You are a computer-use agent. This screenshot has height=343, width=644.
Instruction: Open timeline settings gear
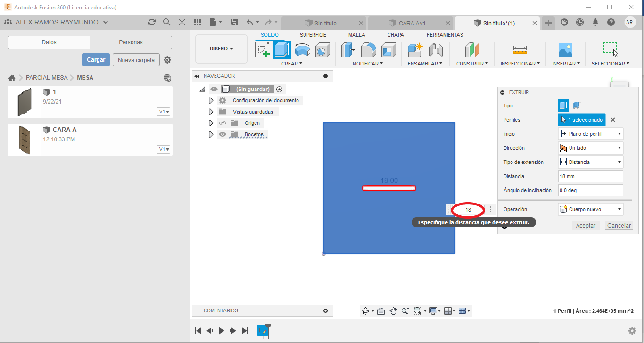coord(632,331)
